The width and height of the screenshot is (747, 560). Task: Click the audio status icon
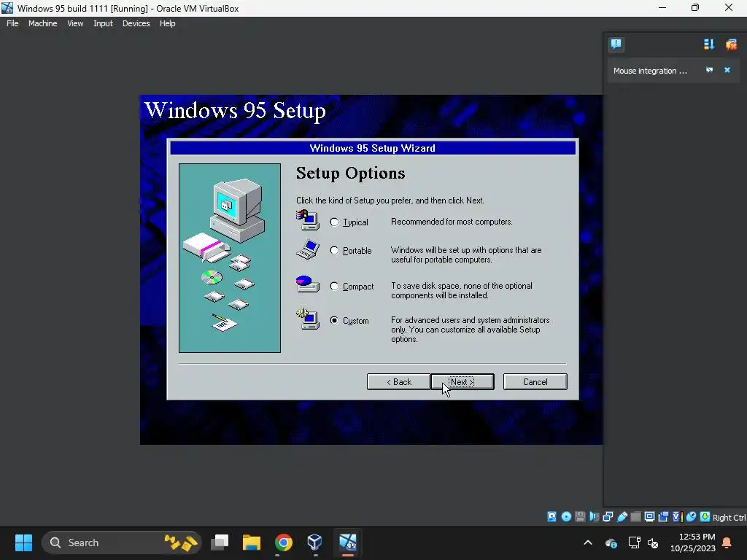click(x=594, y=517)
